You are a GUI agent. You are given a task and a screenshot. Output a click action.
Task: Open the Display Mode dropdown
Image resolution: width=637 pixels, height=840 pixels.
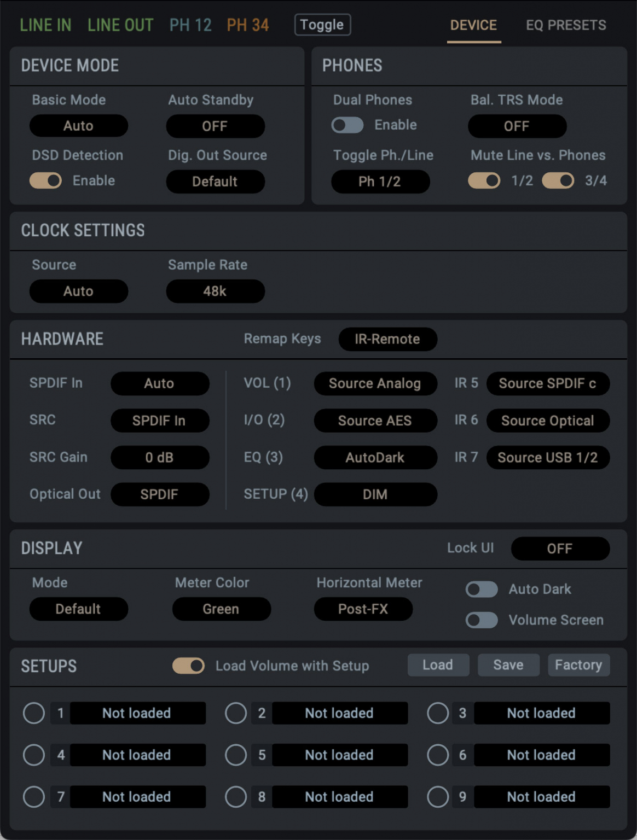click(x=79, y=609)
